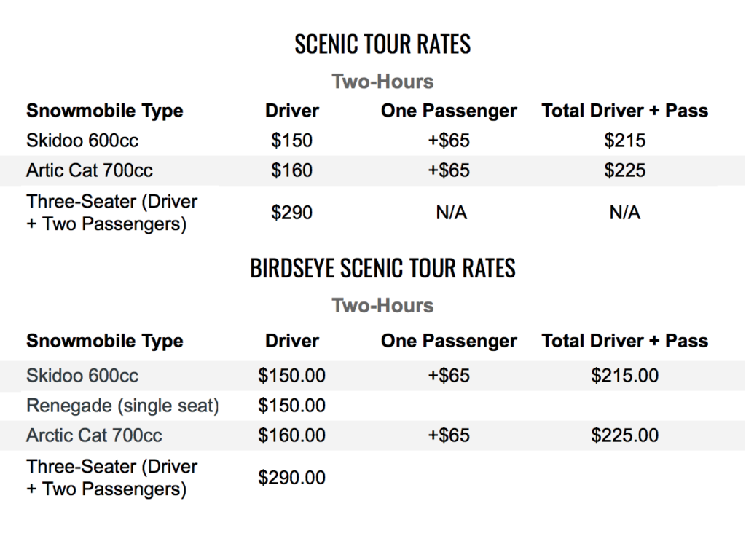This screenshot has width=746, height=560.
Task: Click the $290.00 Three-Seater driver price
Action: [x=291, y=478]
